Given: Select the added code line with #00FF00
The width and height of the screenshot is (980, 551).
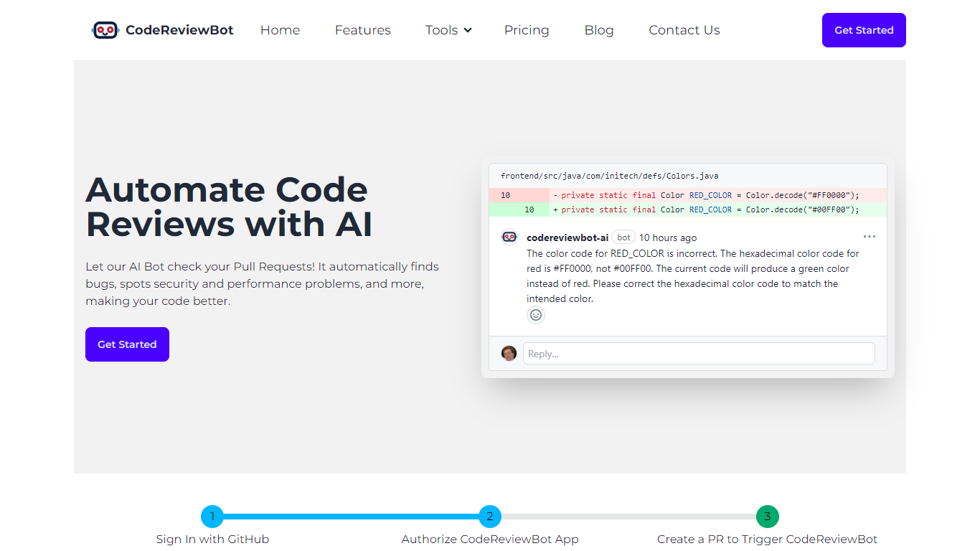Looking at the screenshot, I should pyautogui.click(x=688, y=209).
